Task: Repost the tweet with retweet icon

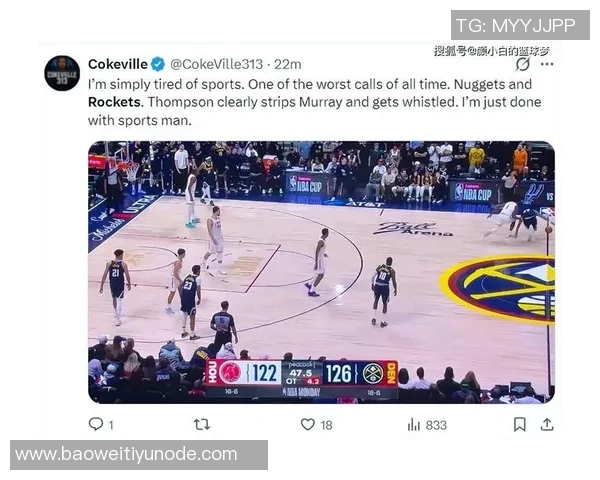Action: click(x=202, y=424)
